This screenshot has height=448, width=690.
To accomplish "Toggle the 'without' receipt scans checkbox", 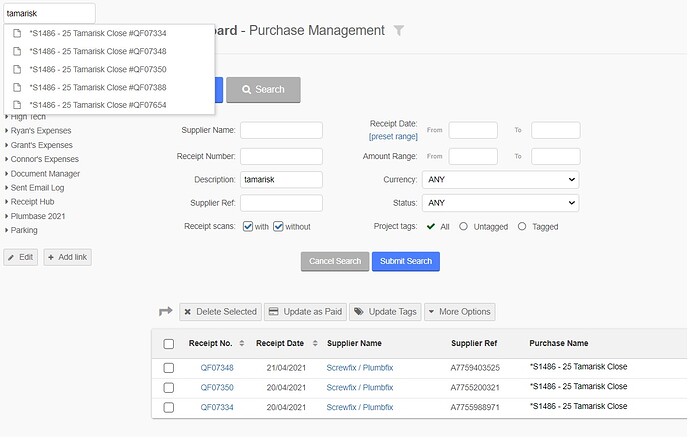I will [x=279, y=227].
